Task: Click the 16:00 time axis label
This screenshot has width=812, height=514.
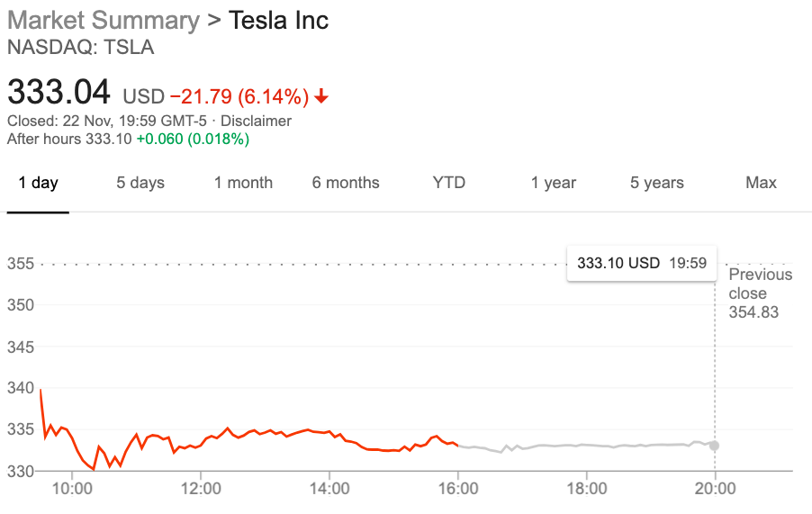Action: (457, 489)
